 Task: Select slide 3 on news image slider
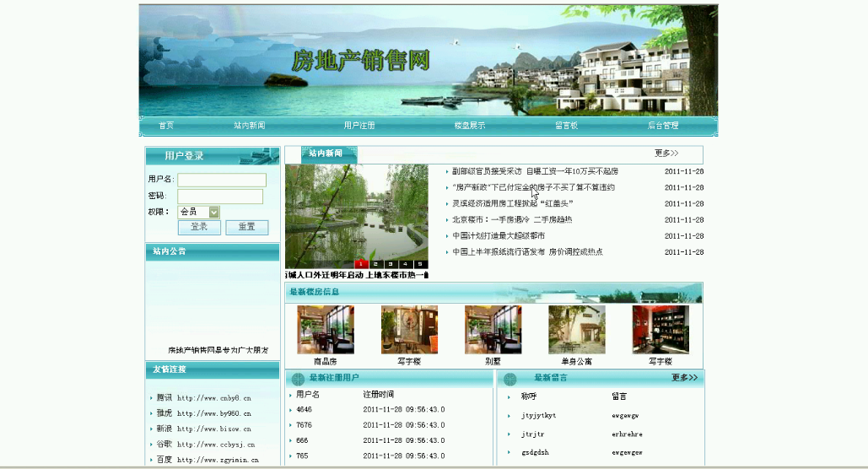(x=391, y=264)
